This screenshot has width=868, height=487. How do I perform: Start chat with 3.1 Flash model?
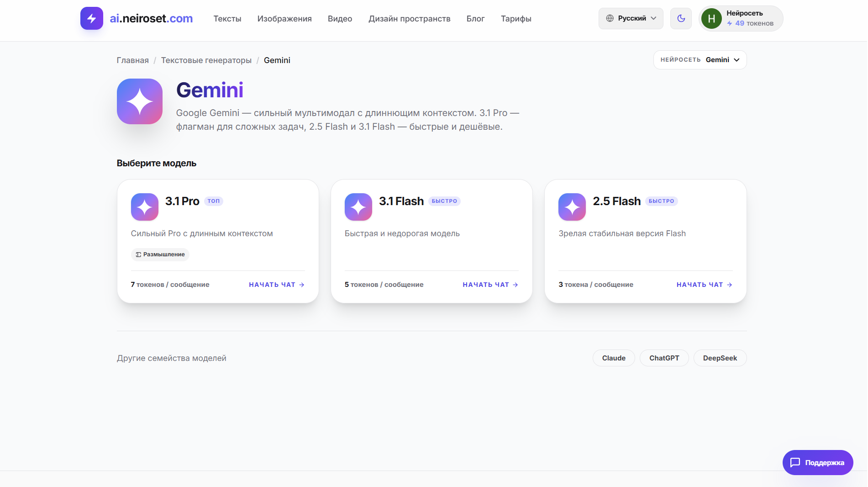[490, 285]
